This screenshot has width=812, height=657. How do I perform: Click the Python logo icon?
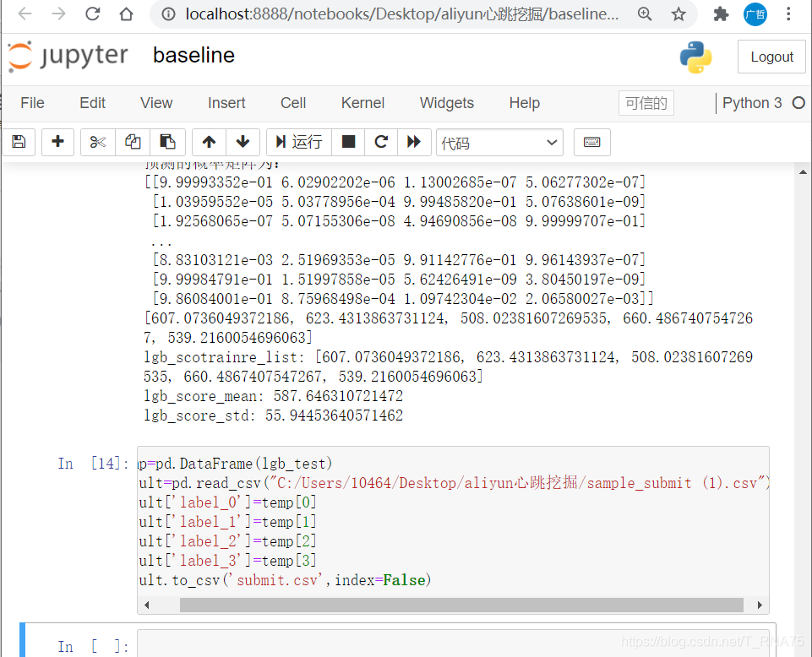[x=695, y=57]
